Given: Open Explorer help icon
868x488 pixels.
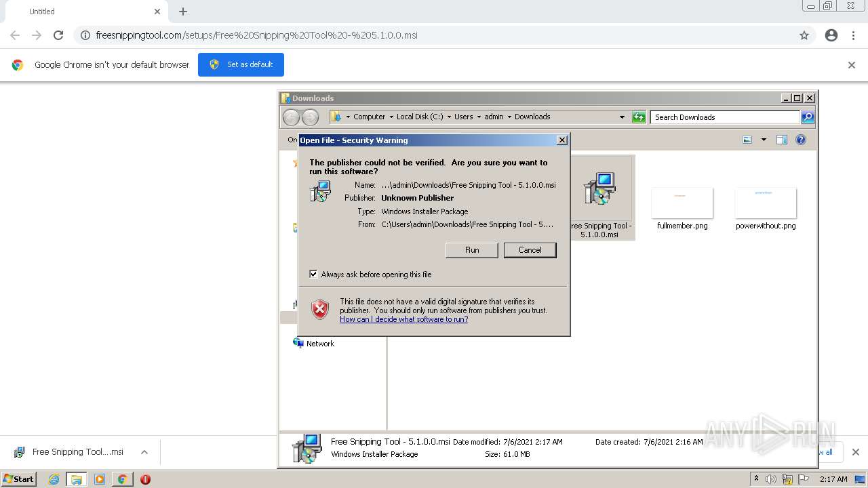Looking at the screenshot, I should [x=801, y=140].
